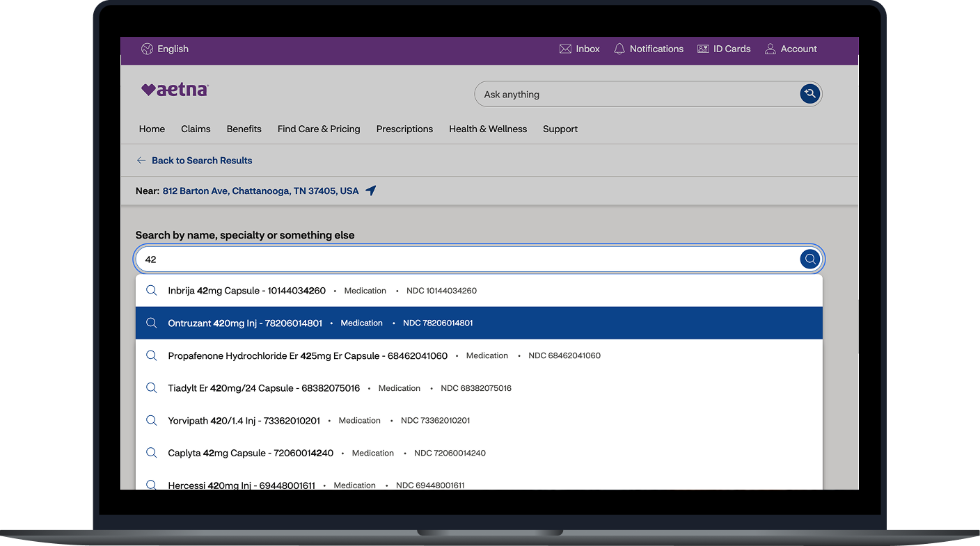Select Inbrija 42mg Capsule suggestion

coord(479,291)
